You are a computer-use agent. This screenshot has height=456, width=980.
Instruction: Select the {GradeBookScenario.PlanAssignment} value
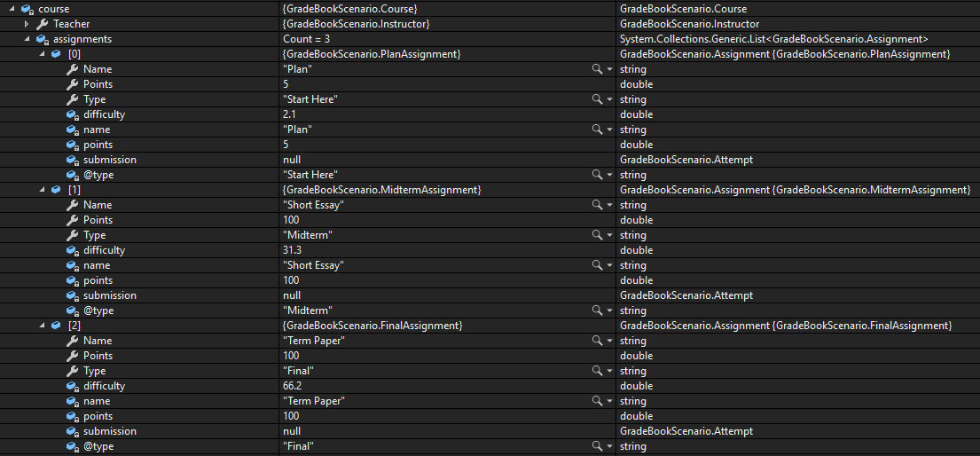372,54
